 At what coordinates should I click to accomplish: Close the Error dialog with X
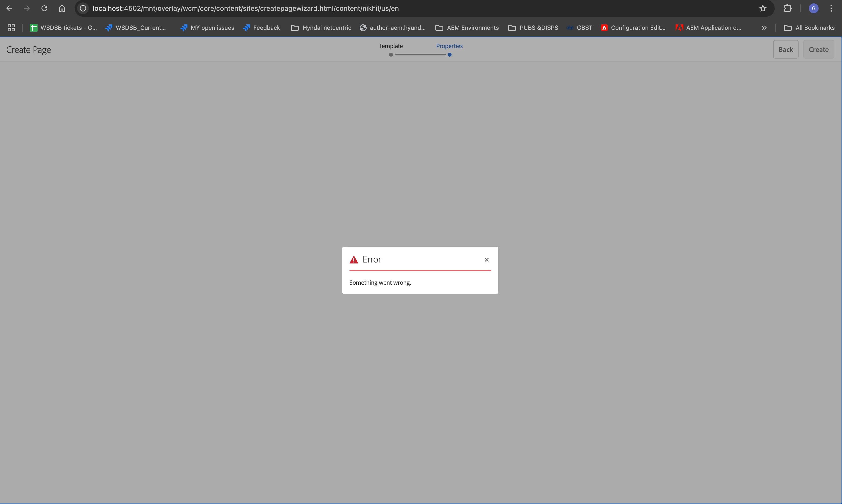click(x=486, y=260)
